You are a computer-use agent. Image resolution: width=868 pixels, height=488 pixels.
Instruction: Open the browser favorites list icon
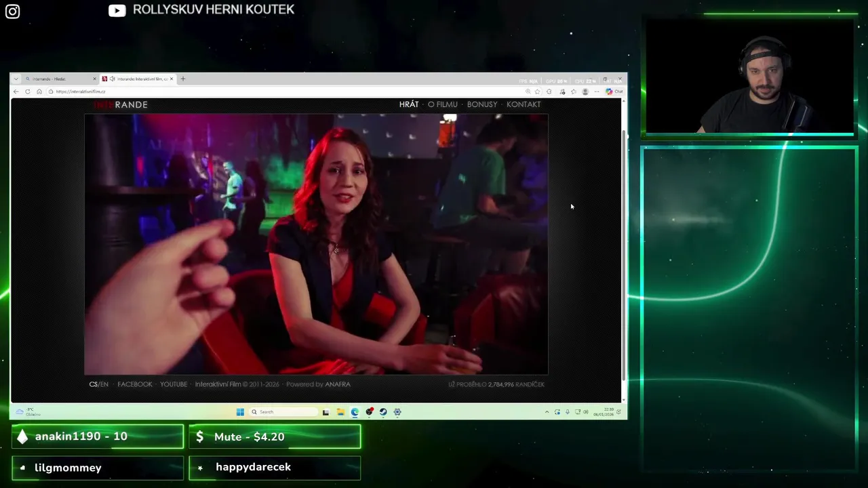click(574, 91)
